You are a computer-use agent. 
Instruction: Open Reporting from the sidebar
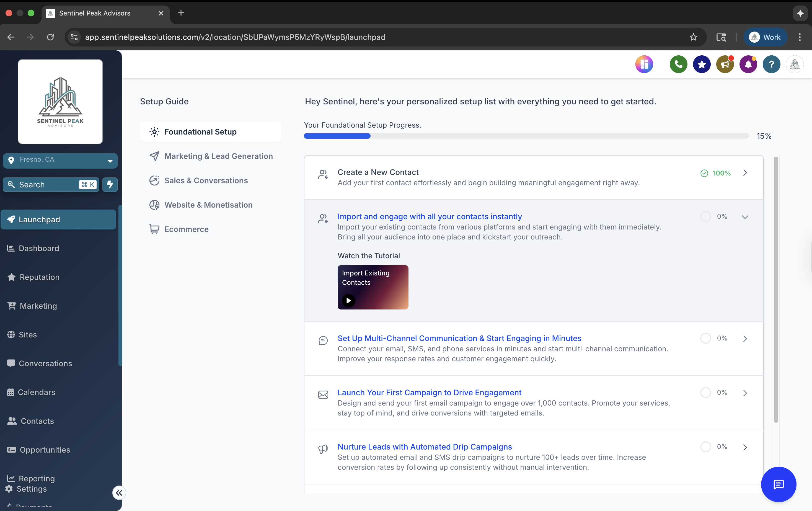pyautogui.click(x=37, y=478)
